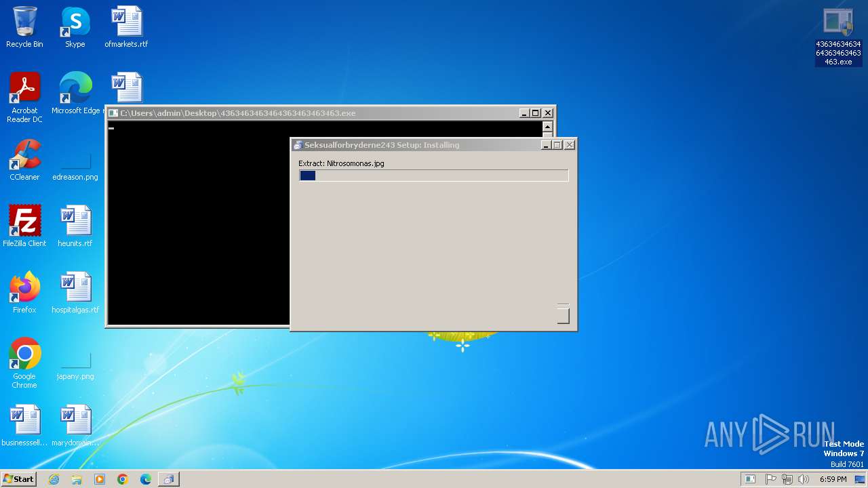
Task: Click the Start button
Action: (18, 479)
